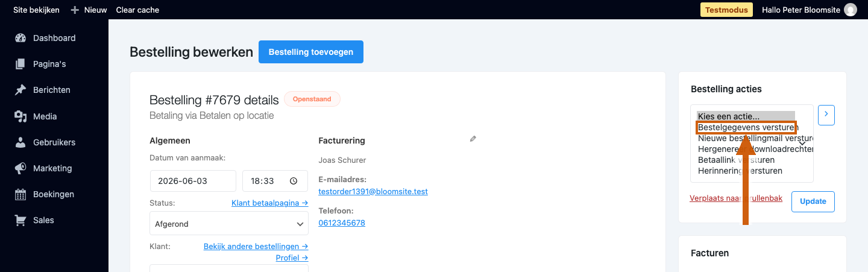Open the time picker clock icon
Viewport: 868px width, 272px height.
coord(294,181)
